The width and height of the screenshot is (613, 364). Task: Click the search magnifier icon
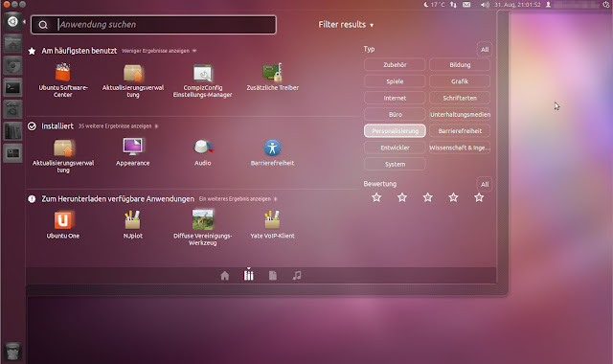tap(43, 25)
